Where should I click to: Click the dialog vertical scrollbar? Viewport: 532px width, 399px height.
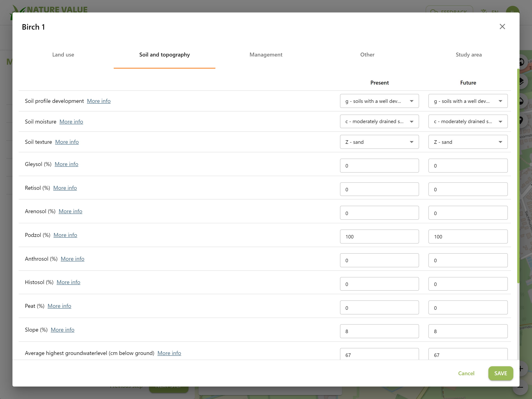pyautogui.click(x=518, y=176)
